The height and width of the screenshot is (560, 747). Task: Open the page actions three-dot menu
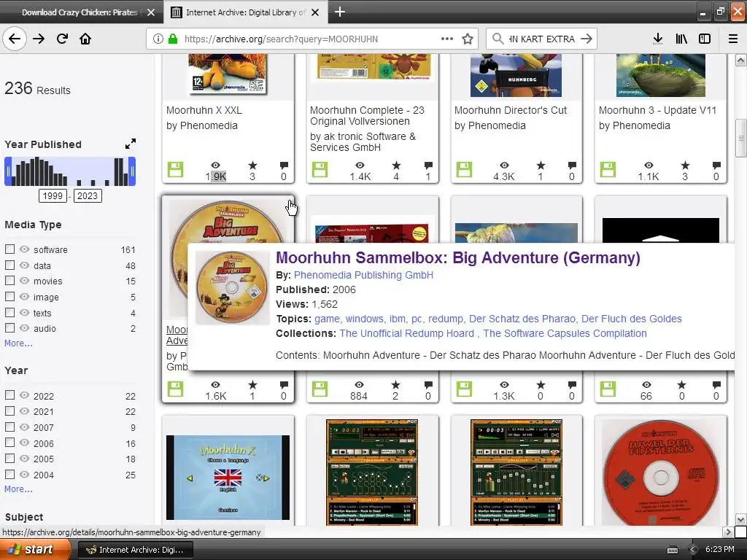(x=447, y=39)
